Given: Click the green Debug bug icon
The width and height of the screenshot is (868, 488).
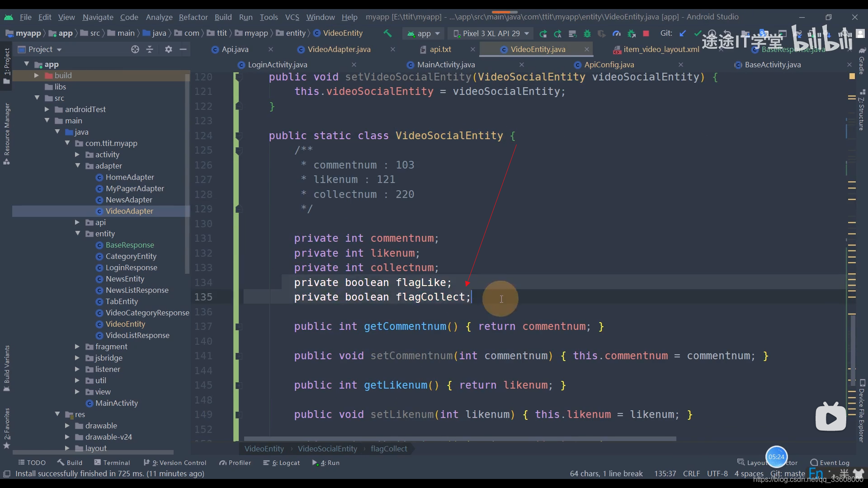Looking at the screenshot, I should (x=587, y=33).
